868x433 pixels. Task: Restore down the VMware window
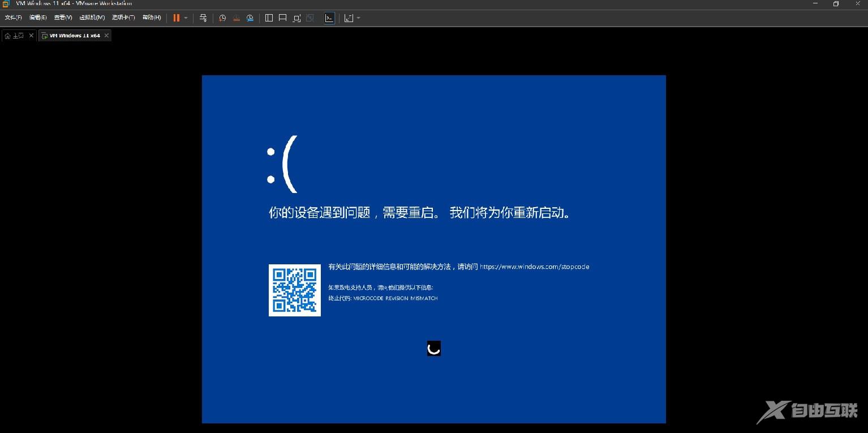tap(836, 3)
